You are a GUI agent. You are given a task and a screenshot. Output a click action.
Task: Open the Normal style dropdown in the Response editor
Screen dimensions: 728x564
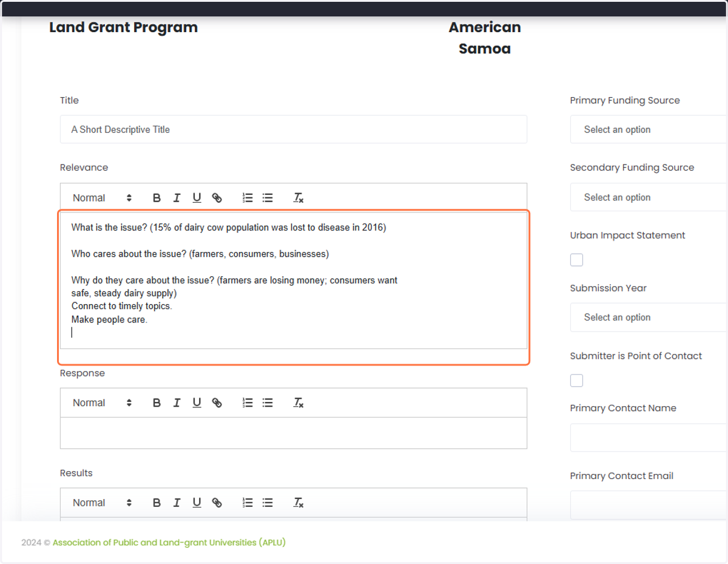point(102,403)
